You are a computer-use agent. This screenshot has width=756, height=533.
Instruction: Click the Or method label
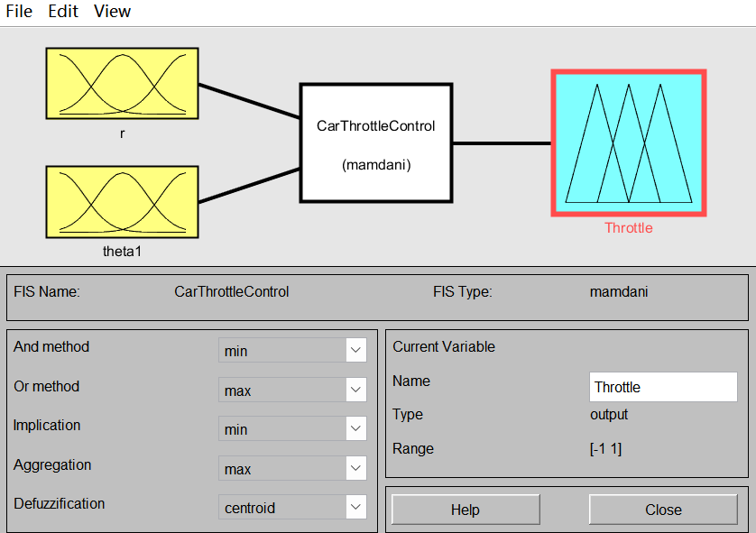46,386
